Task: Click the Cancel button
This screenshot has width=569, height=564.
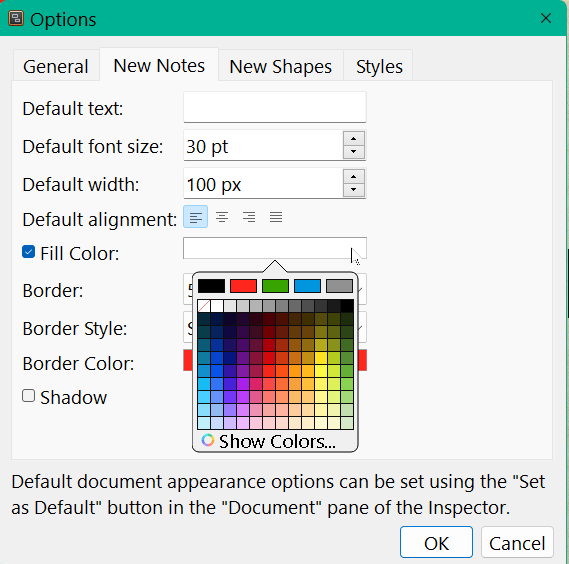Action: click(x=517, y=542)
